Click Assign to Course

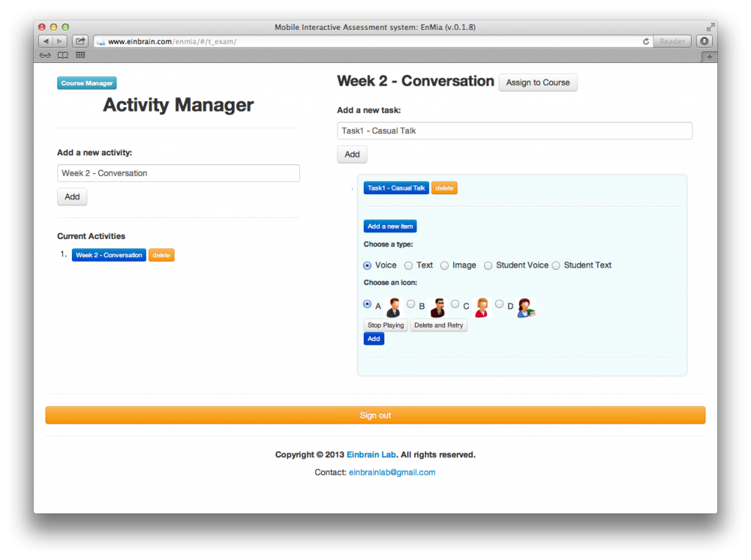(538, 82)
